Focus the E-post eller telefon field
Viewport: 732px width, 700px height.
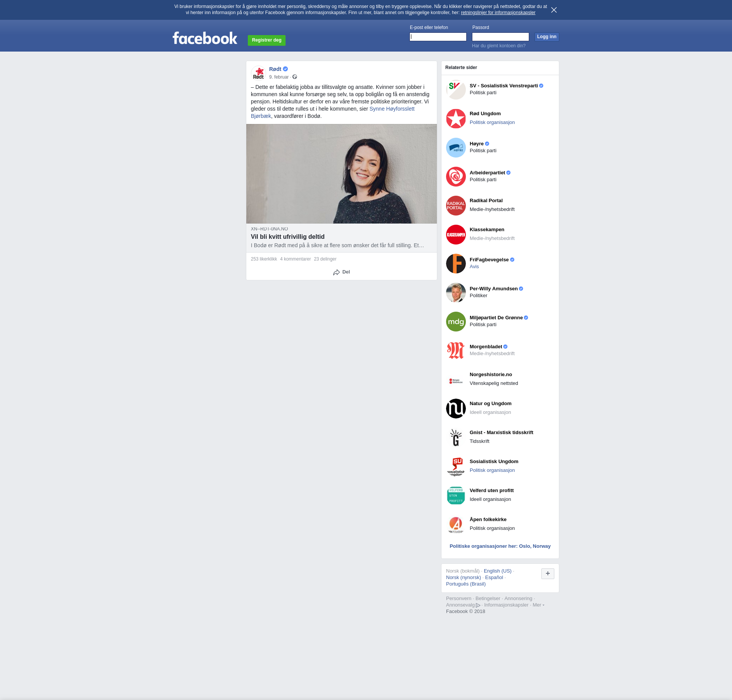point(438,37)
